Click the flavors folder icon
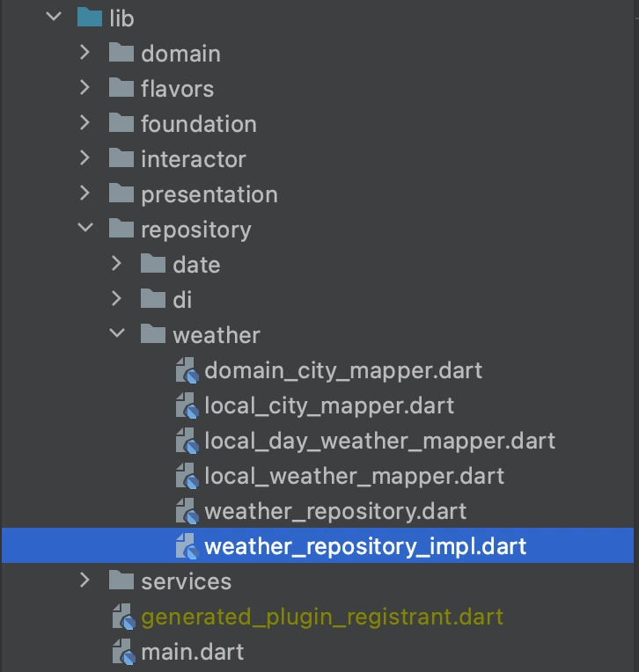The height and width of the screenshot is (672, 639). (x=121, y=88)
